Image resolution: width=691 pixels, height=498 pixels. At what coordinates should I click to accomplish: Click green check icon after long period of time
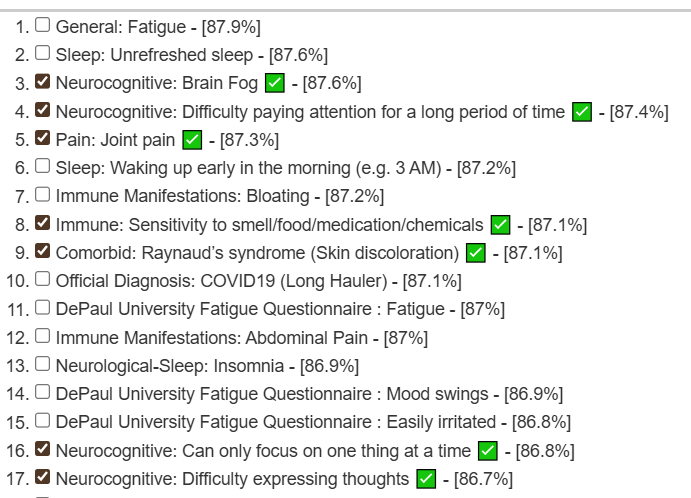tap(582, 111)
